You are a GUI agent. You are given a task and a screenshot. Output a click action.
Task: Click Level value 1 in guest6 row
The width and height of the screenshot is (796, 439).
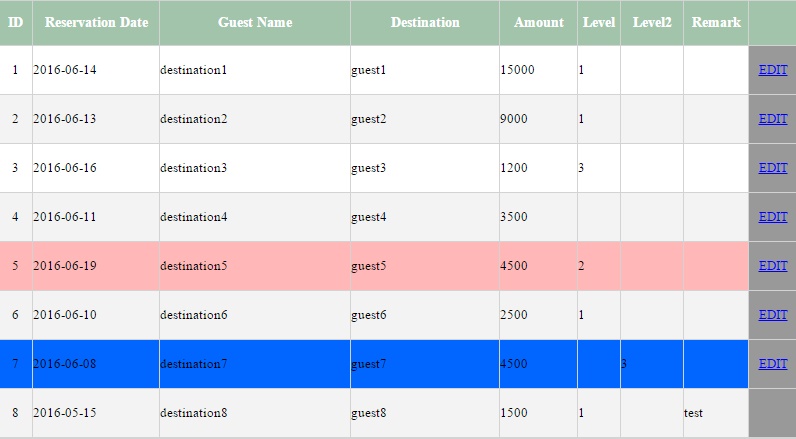(x=581, y=315)
